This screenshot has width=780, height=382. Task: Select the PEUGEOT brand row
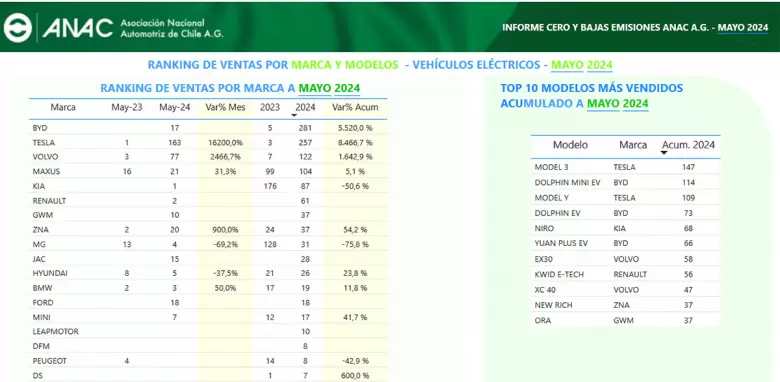tap(208, 361)
